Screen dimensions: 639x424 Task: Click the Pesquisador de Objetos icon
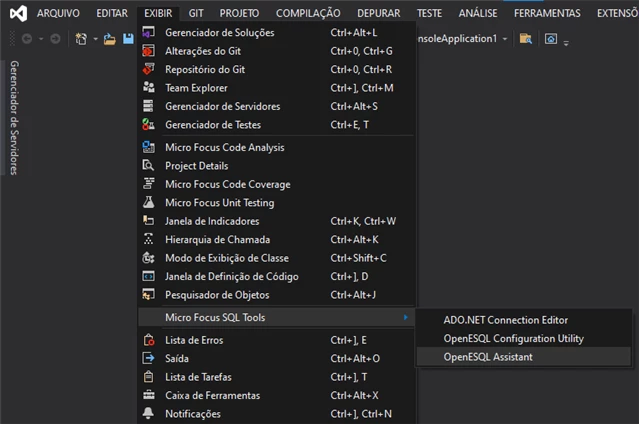coord(148,294)
